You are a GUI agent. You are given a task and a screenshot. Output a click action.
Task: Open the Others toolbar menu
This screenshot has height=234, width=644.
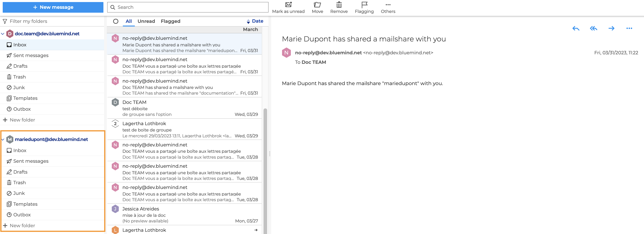(388, 7)
